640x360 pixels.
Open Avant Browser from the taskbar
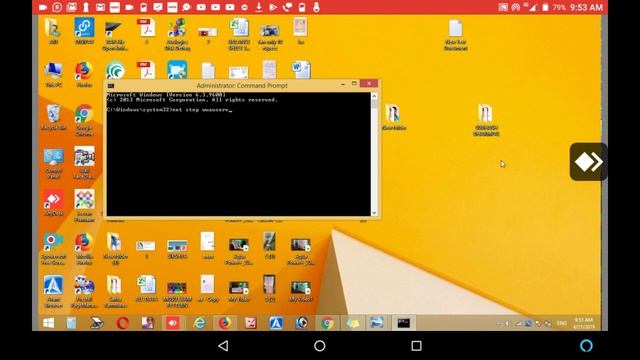click(x=276, y=323)
